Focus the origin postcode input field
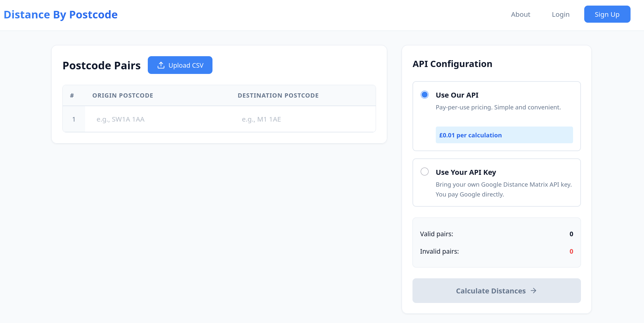The height and width of the screenshot is (323, 644). (x=158, y=119)
